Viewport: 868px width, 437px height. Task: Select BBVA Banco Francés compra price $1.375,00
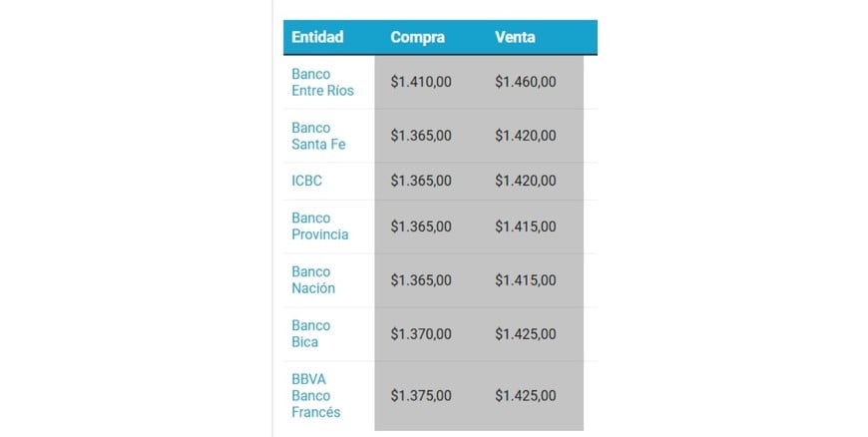[421, 396]
